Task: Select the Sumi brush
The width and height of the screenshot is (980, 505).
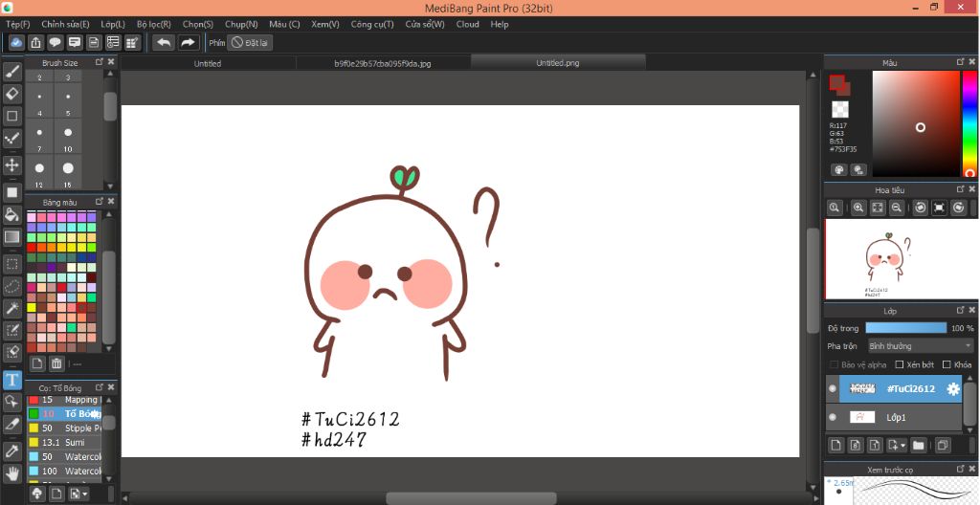Action: (64, 443)
